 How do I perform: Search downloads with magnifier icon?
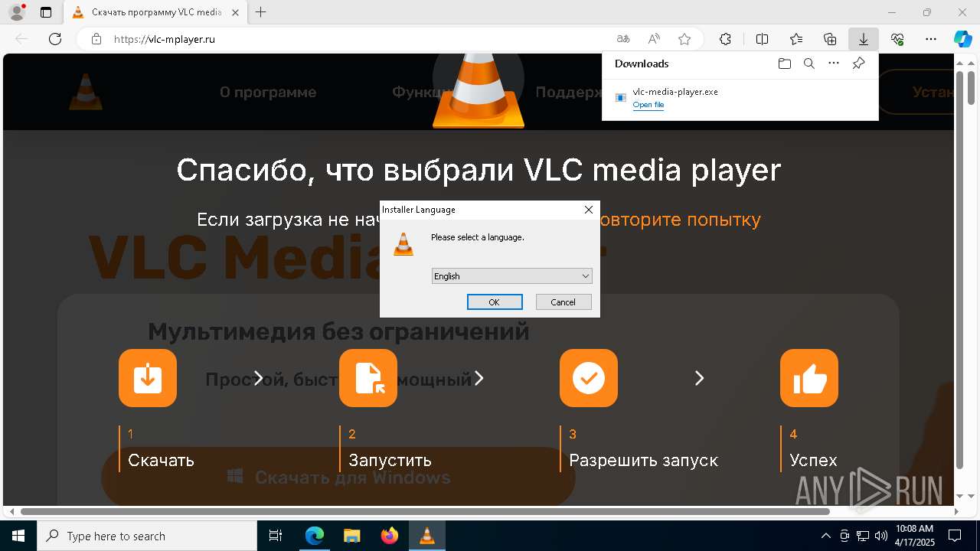[x=809, y=64]
